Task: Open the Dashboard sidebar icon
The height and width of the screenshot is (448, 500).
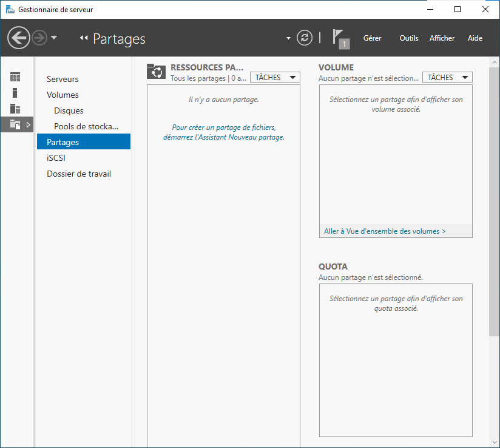Action: (x=15, y=77)
